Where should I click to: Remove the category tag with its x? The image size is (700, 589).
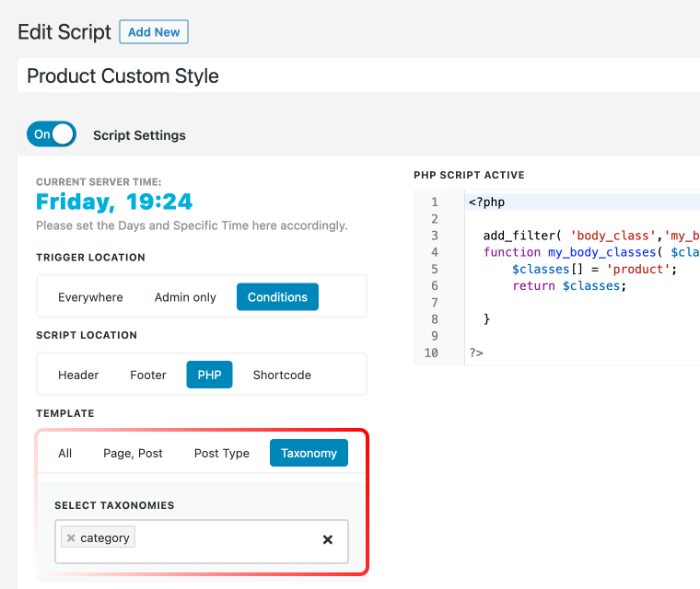[71, 538]
